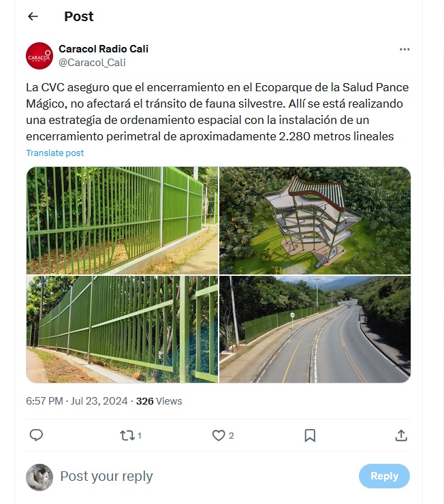View the 326 Views count
The image size is (444, 504).
coord(159,401)
